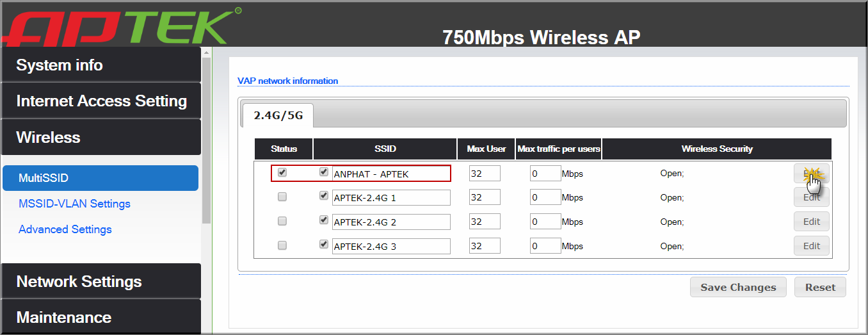
Task: Click Max traffic field for ANPHAT - APTEK
Action: pyautogui.click(x=545, y=174)
